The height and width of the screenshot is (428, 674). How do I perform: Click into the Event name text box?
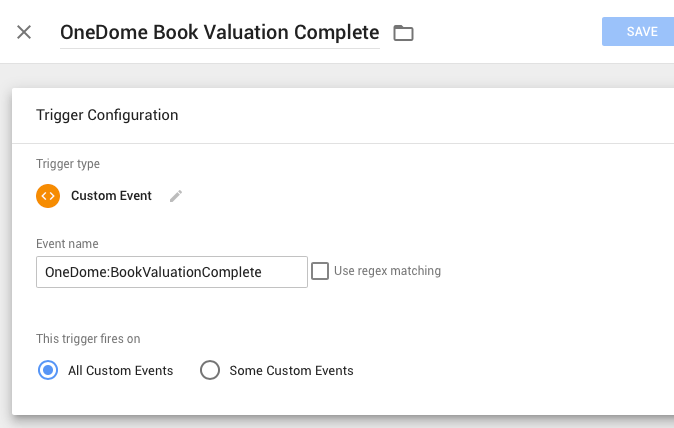[172, 272]
